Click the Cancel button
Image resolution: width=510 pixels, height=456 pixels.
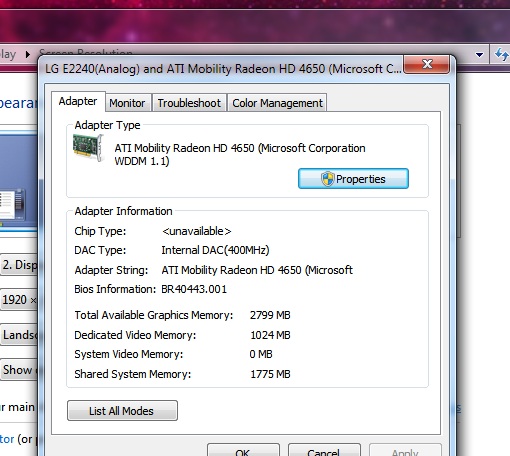click(324, 451)
